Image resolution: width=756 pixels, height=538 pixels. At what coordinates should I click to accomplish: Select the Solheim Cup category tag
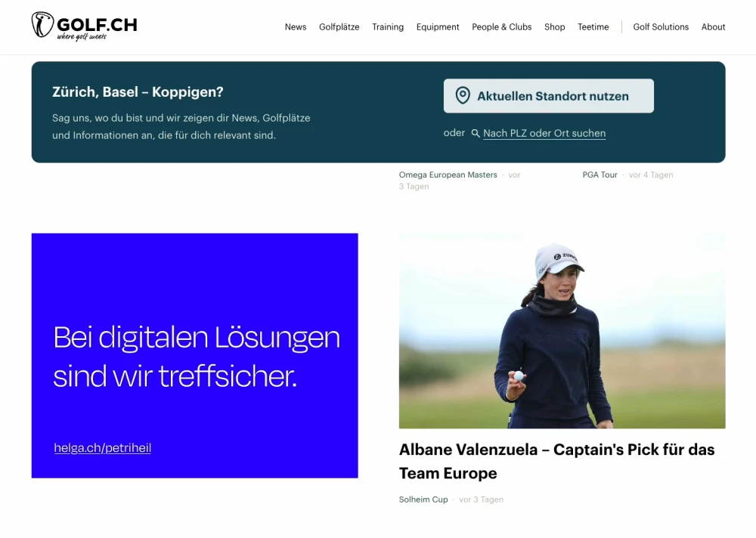(x=423, y=499)
